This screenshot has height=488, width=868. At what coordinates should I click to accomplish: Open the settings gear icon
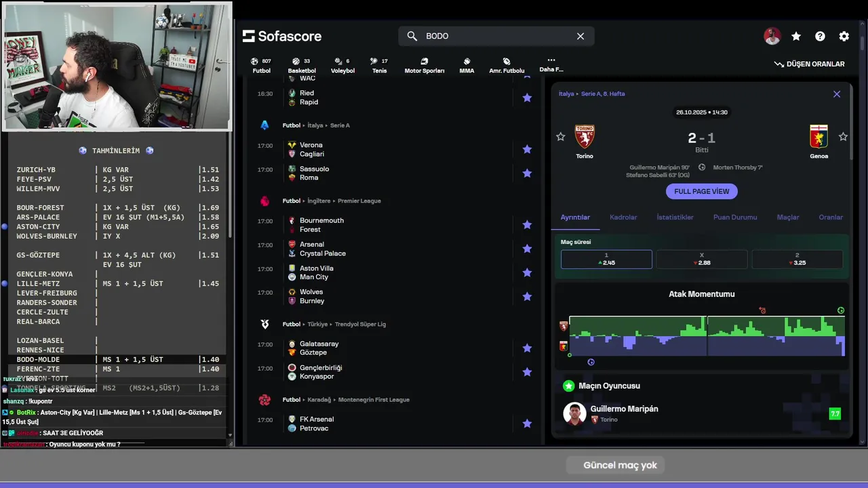(844, 37)
